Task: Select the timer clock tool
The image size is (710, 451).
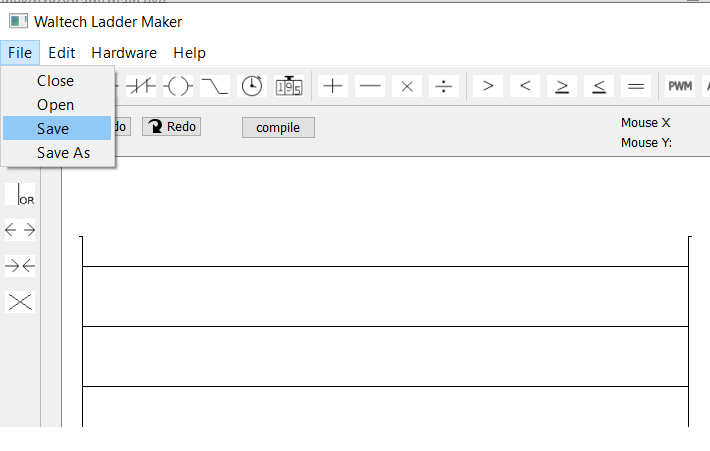Action: click(x=252, y=86)
